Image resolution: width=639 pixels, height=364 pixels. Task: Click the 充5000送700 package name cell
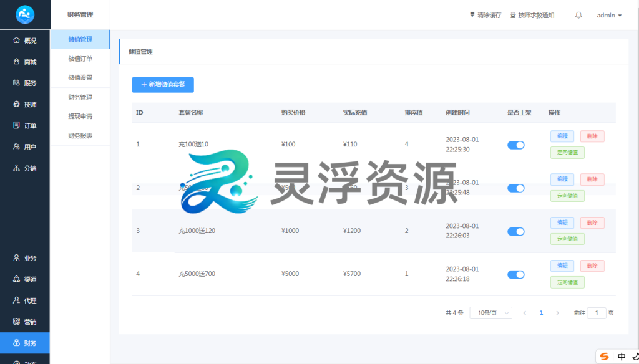click(x=197, y=274)
